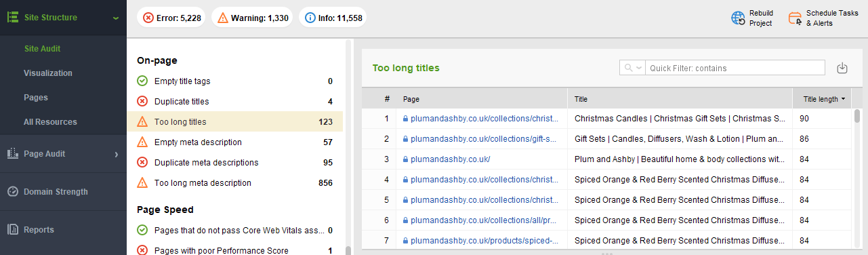Viewport: 868px width, 255px height.
Task: Click title length value 90
Action: [x=804, y=119]
